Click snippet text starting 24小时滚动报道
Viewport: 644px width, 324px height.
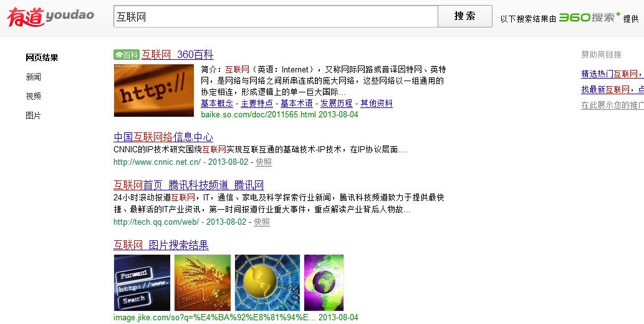279,203
